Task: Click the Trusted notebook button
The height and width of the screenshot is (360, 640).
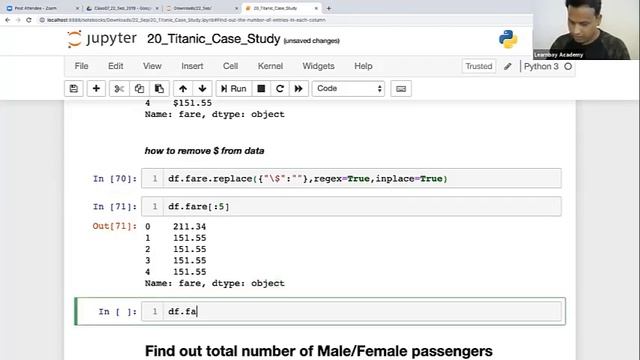Action: click(479, 66)
